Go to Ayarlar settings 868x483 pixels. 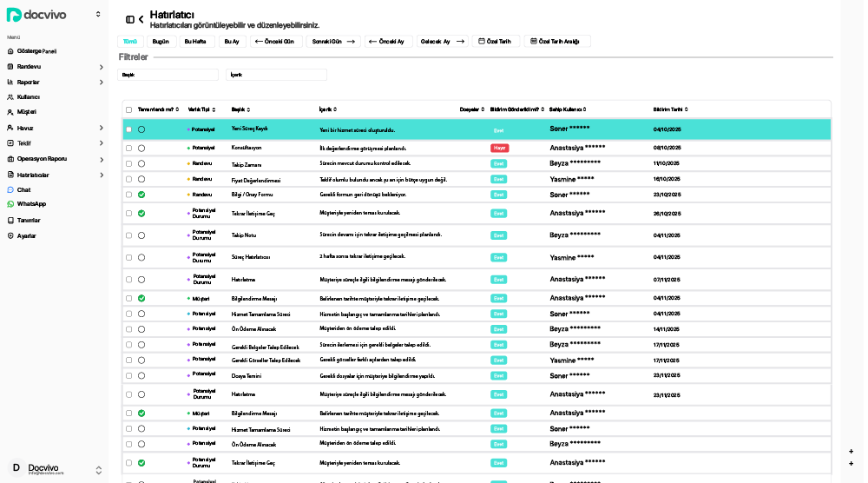(x=26, y=235)
